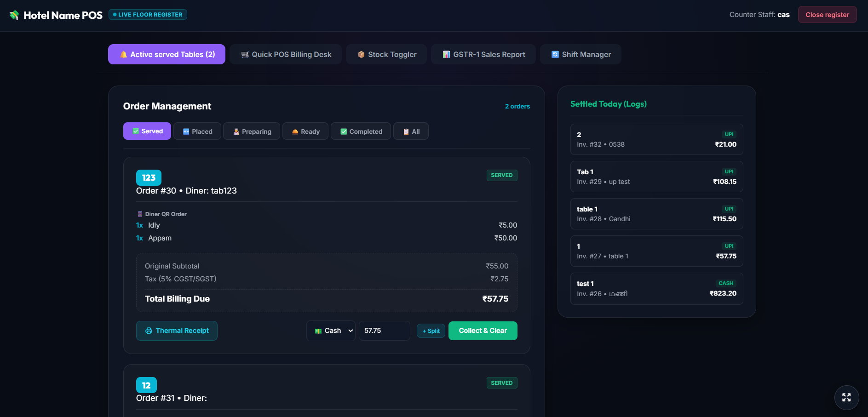Open the fullscreen expand icon button
The image size is (868, 417).
coord(846,397)
